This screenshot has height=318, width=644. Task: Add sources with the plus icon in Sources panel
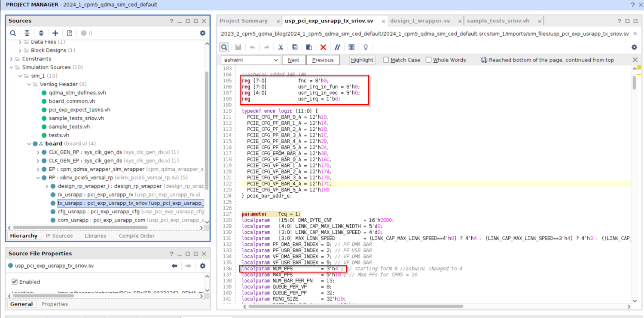click(55, 33)
